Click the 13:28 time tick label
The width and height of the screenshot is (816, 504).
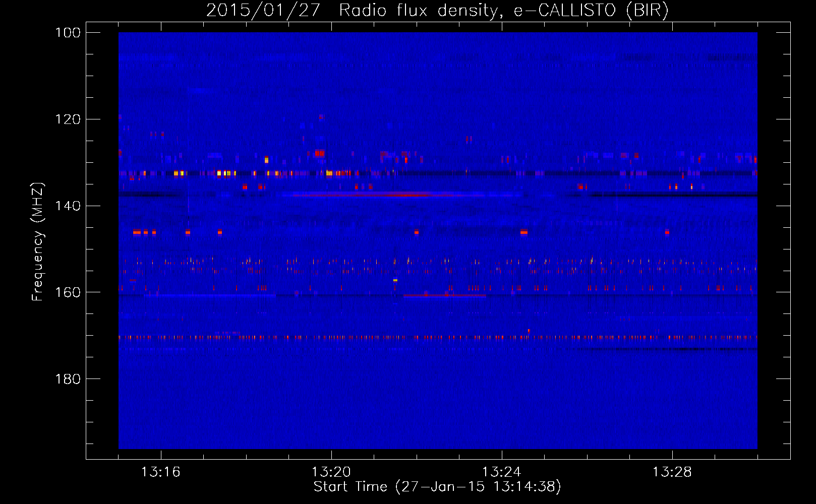672,472
